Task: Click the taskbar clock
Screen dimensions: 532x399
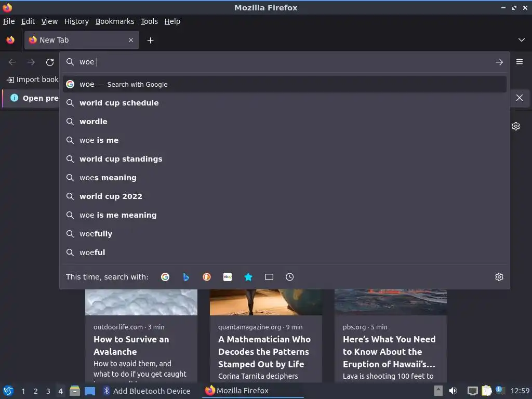Action: coord(520,391)
